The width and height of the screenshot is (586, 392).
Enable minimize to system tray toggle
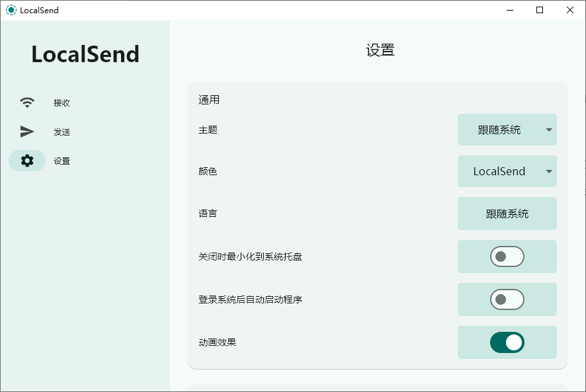[507, 256]
